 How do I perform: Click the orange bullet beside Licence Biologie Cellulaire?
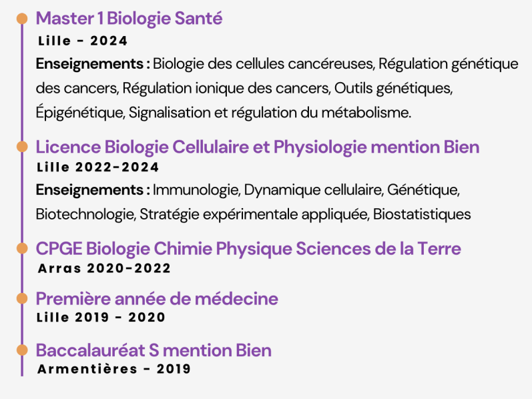click(22, 147)
